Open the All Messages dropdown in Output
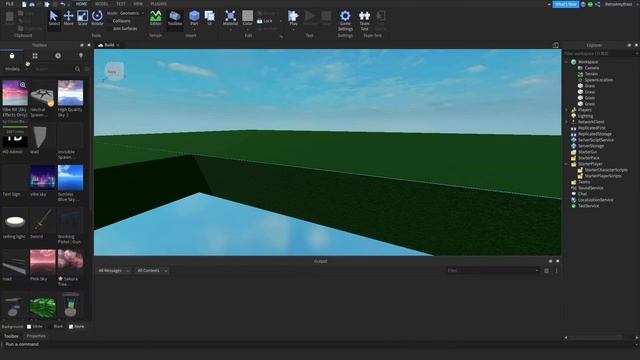Image resolution: width=640 pixels, height=360 pixels. click(x=113, y=271)
